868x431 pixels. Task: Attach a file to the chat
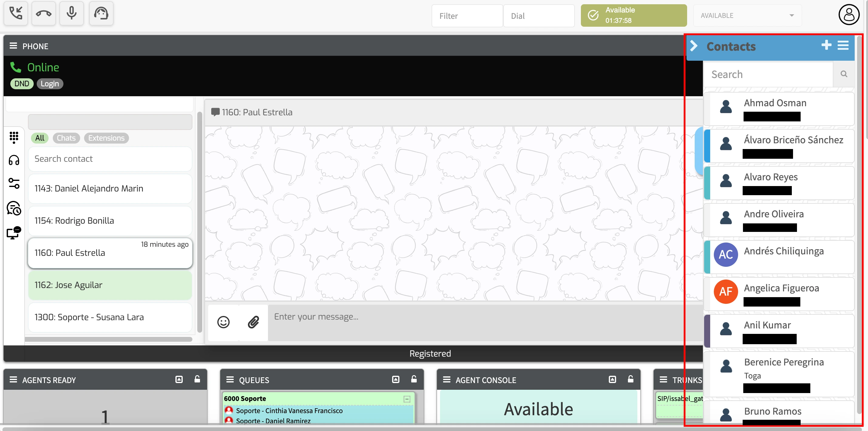(253, 322)
